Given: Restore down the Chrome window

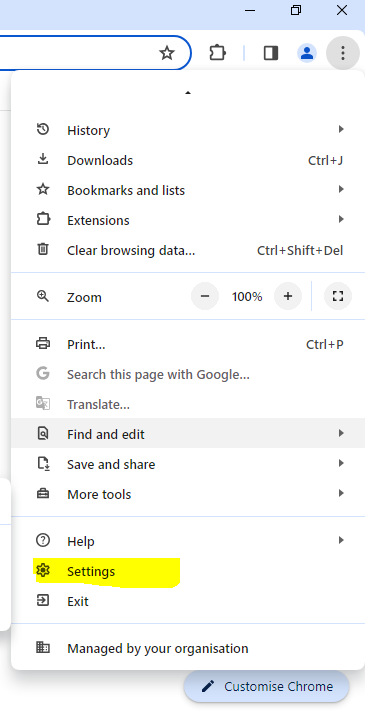Looking at the screenshot, I should coord(296,10).
